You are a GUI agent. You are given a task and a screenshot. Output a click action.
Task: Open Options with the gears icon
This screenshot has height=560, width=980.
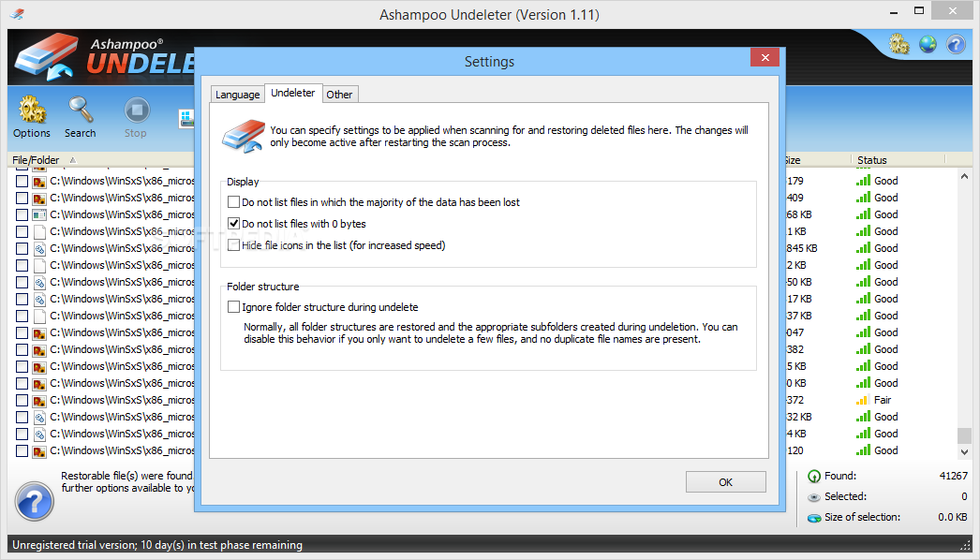tap(31, 117)
